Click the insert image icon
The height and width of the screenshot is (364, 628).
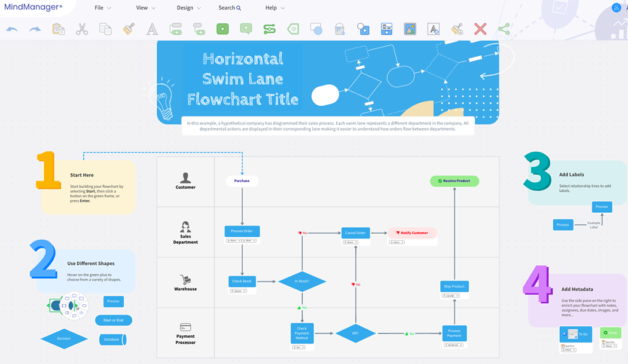(x=410, y=29)
